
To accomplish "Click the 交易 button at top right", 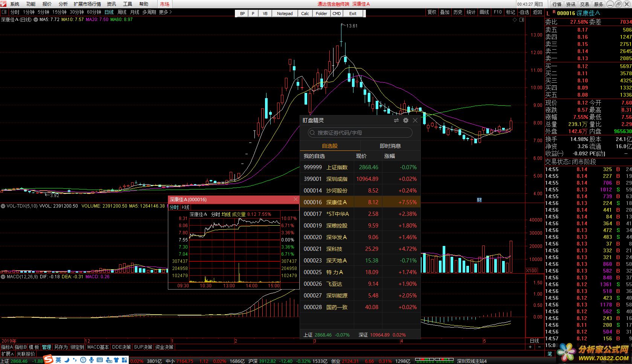I will (x=584, y=4).
